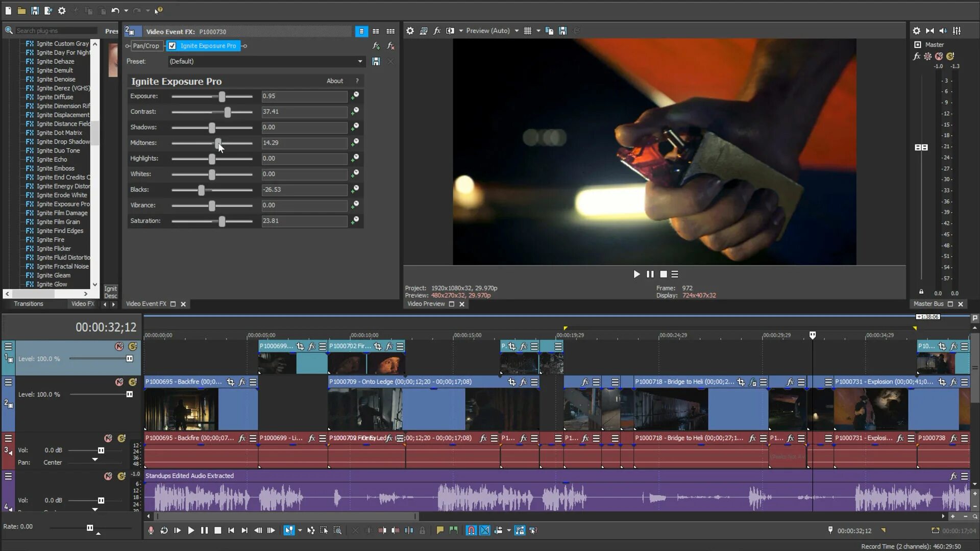
Task: Click the Split clip icon in toolbar
Action: 409,531
